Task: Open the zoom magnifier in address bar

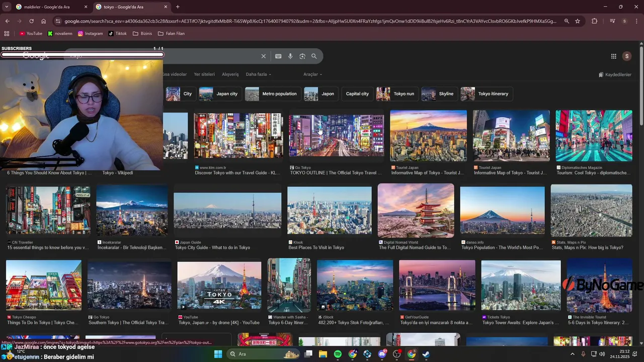Action: tap(567, 21)
